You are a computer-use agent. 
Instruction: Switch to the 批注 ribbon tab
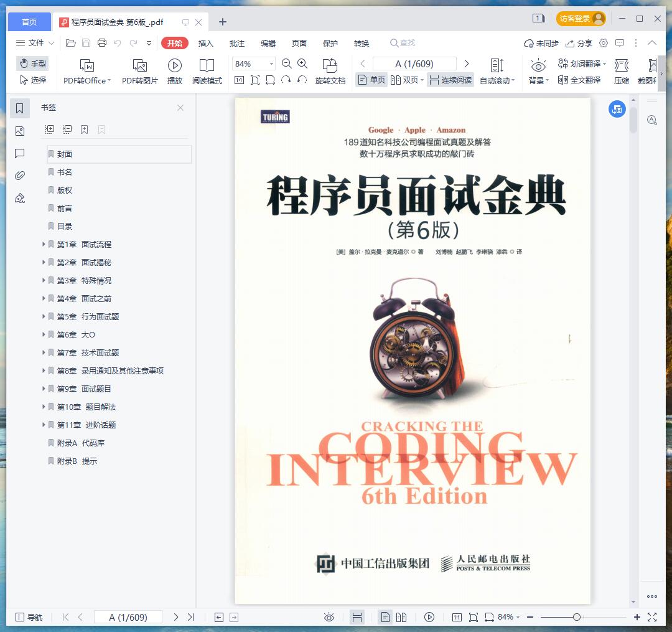pos(236,43)
